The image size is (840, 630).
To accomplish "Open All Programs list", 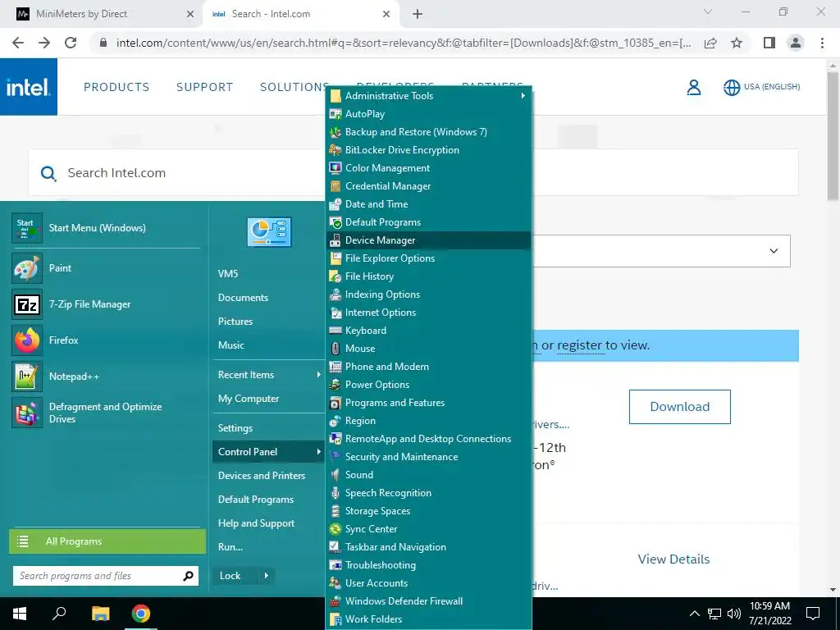I will [x=107, y=541].
